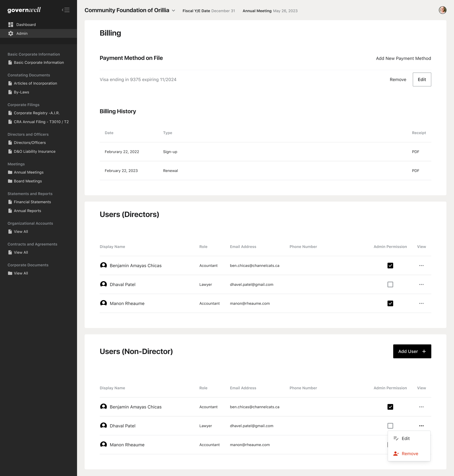Open options menu for Manon Rheaume in Directors
The image size is (454, 476).
(x=421, y=303)
